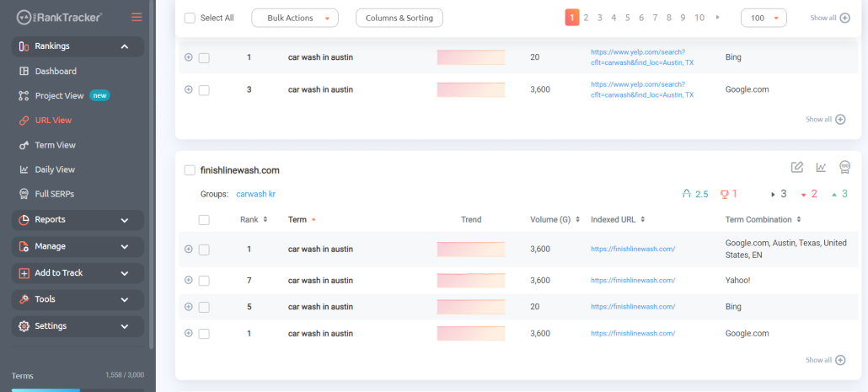
Task: Collapse the Rankings section
Action: click(x=78, y=46)
